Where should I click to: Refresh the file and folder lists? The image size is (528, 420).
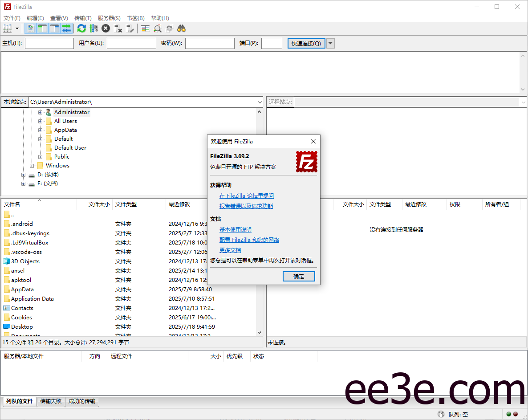tap(81, 28)
